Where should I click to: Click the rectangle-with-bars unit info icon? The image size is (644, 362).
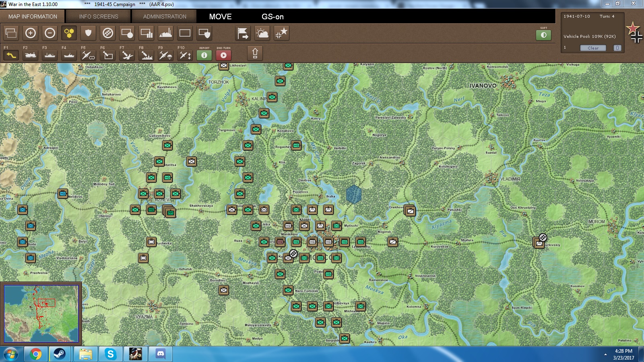[x=147, y=33]
